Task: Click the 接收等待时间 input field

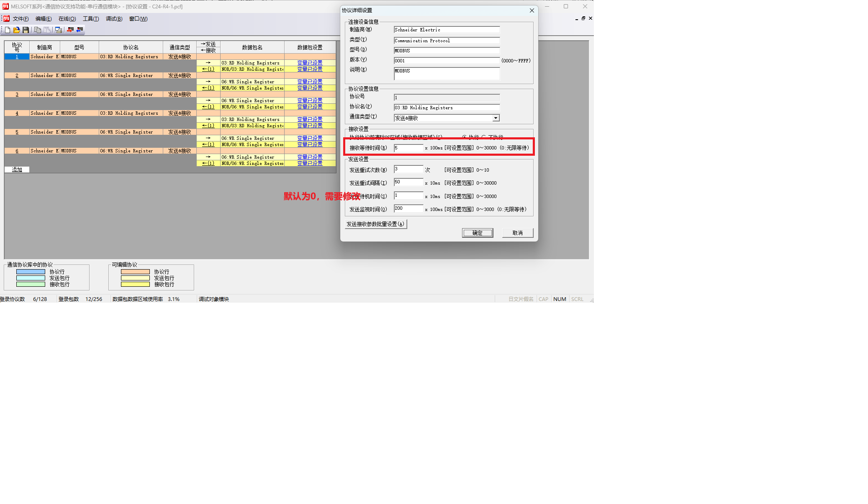Action: (x=408, y=148)
